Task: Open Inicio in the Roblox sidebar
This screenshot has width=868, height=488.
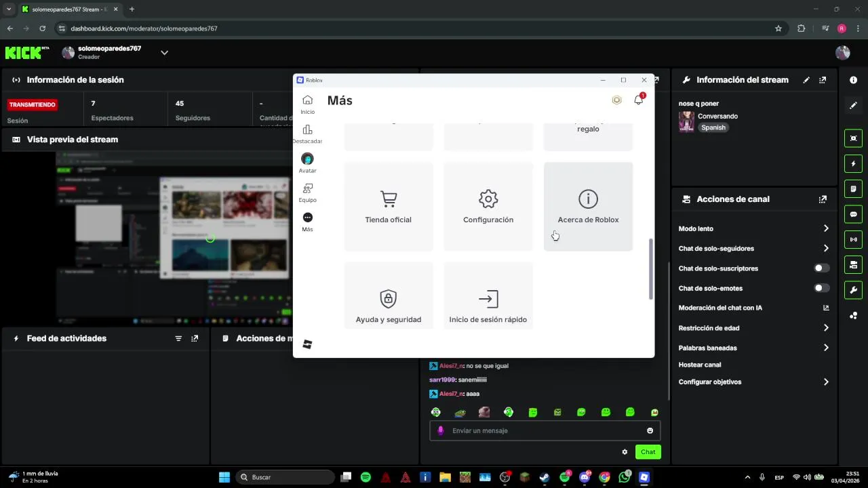Action: coord(307,104)
